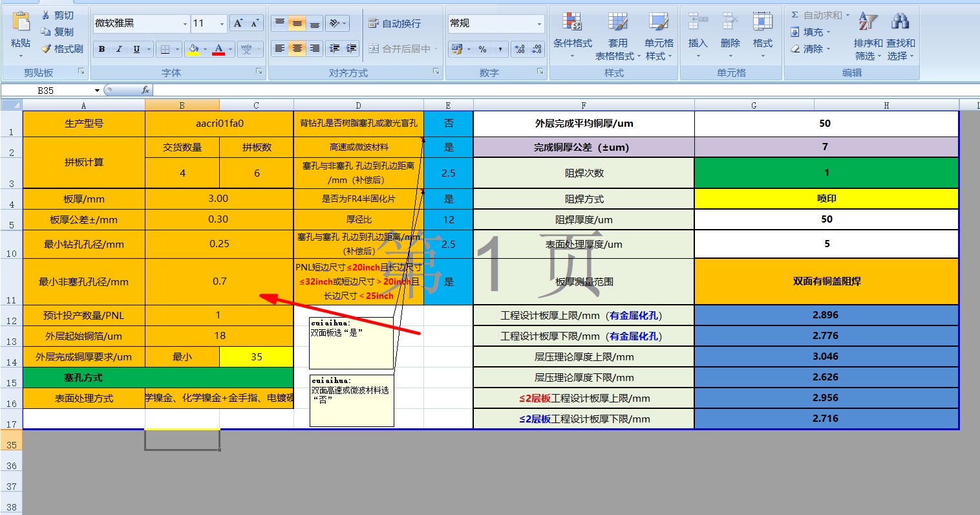Open Find and Select (查找和选择) binoculars
This screenshot has width=980, height=515.
(x=900, y=36)
